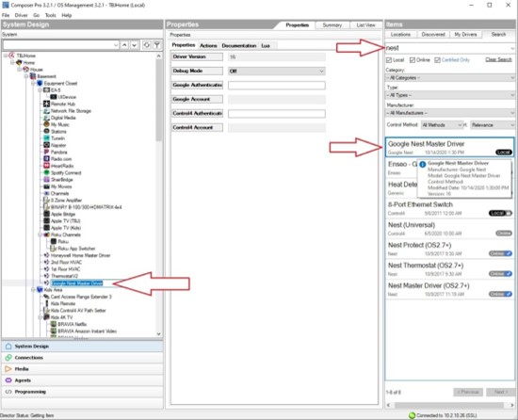
Task: Open the List View tab
Action: click(366, 25)
